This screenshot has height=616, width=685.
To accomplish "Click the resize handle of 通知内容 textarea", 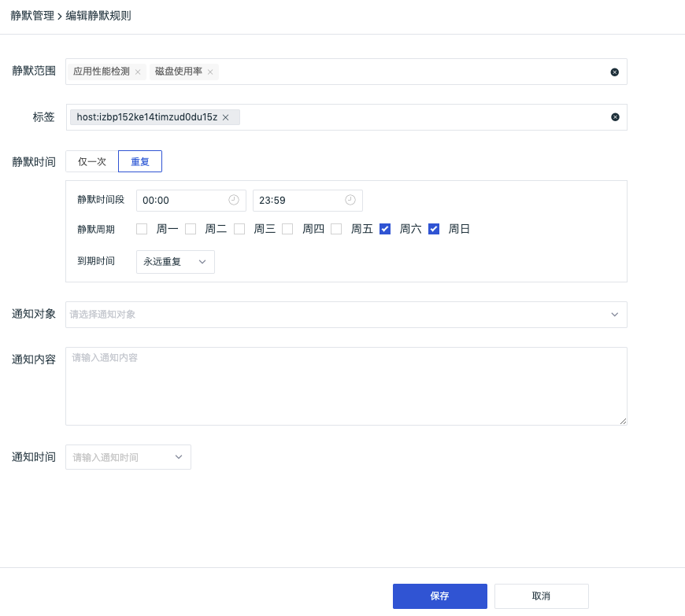I will [x=623, y=421].
